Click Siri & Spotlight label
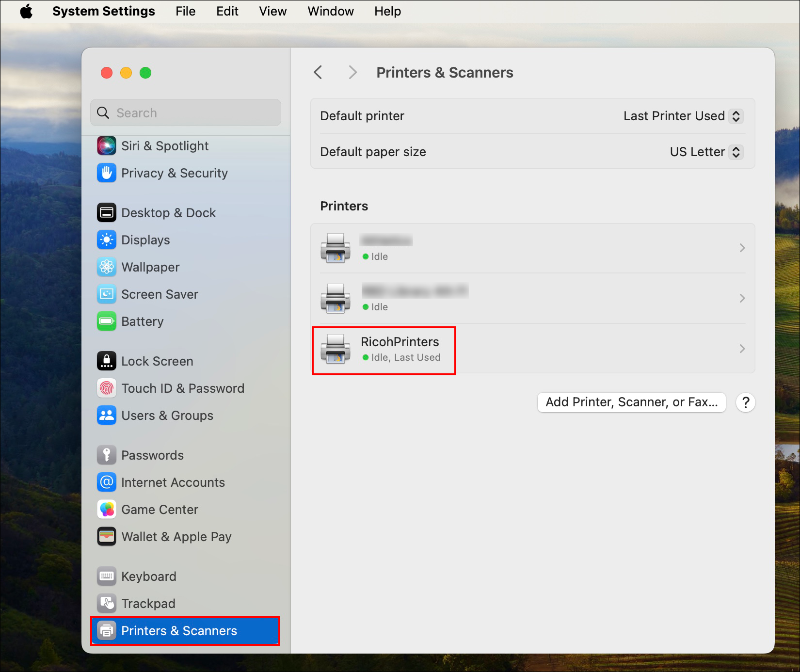This screenshot has width=800, height=672. pyautogui.click(x=165, y=146)
